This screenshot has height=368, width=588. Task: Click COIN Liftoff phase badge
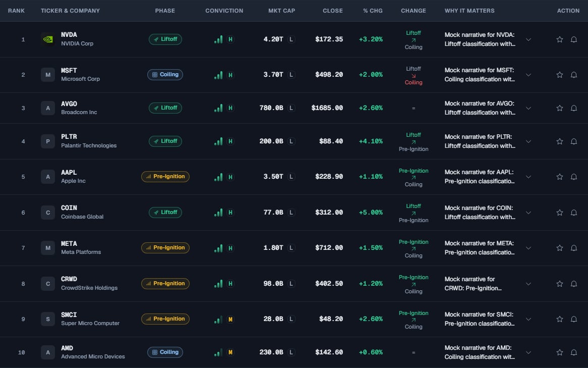coord(165,212)
